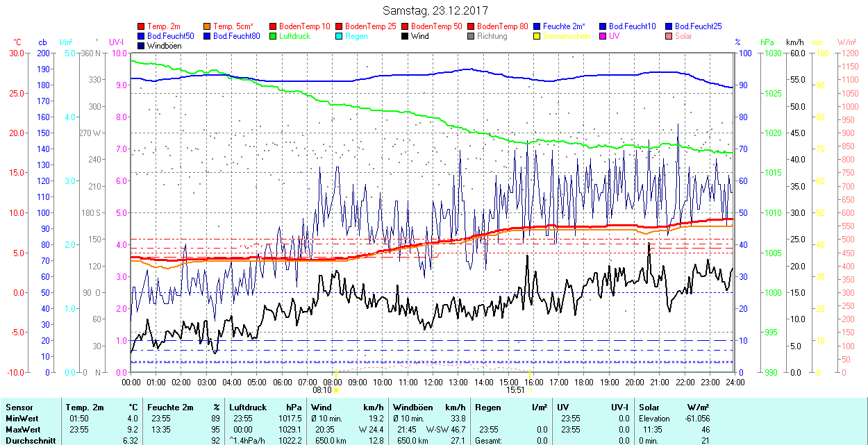Click the dark navy Windböen legend marker

click(142, 46)
